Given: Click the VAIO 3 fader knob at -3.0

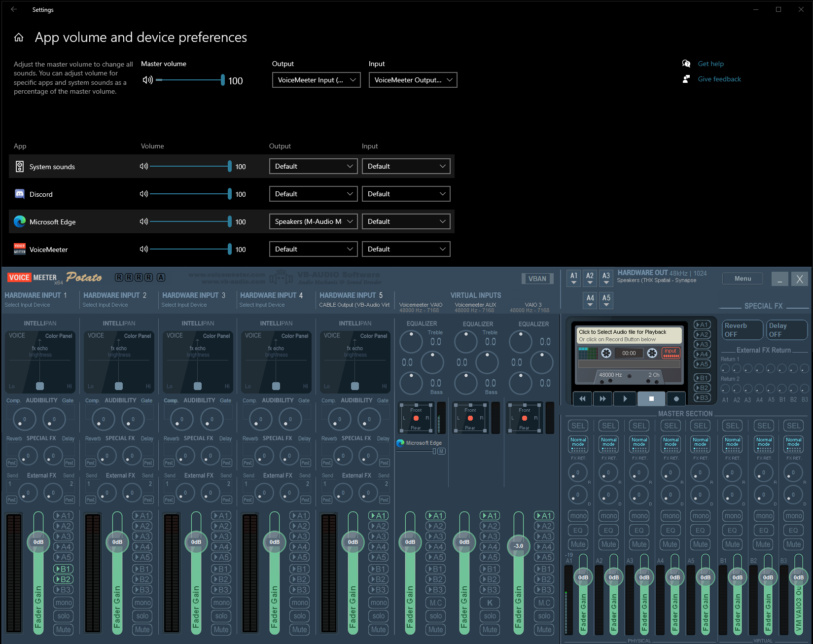Looking at the screenshot, I should click(518, 546).
